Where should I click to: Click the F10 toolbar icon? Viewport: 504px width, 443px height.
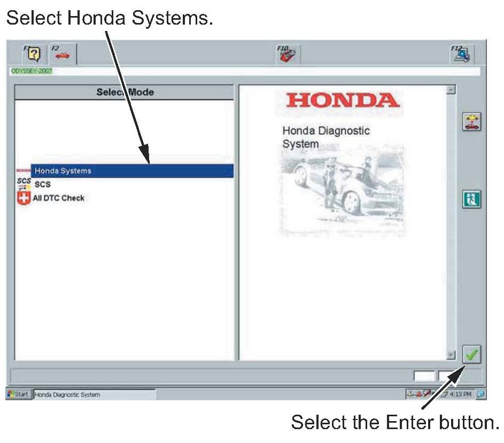tap(288, 53)
